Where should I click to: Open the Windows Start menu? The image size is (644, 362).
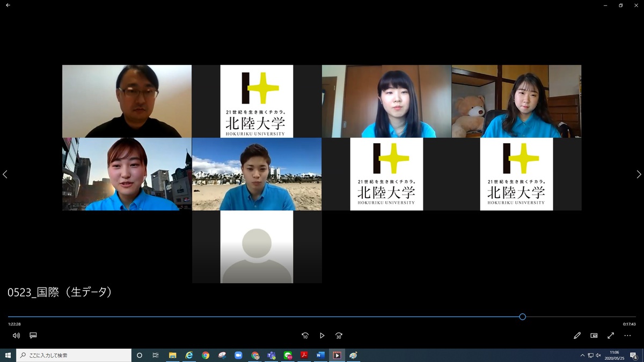click(x=8, y=356)
